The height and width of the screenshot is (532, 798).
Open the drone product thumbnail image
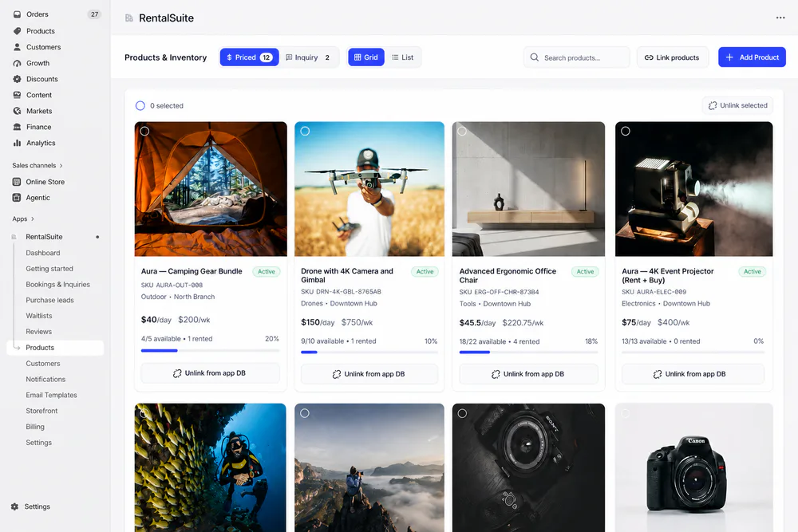pyautogui.click(x=369, y=189)
